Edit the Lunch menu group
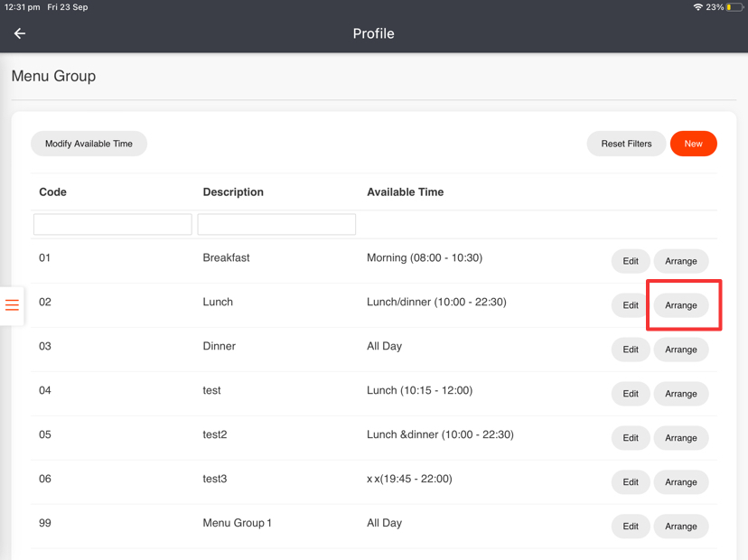Screen dimensions: 748x560 click(631, 305)
